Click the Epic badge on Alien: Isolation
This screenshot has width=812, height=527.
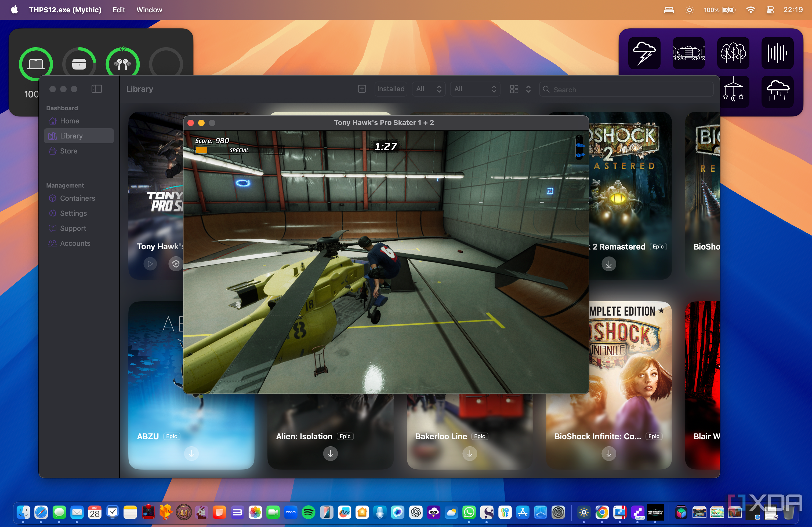click(x=345, y=436)
